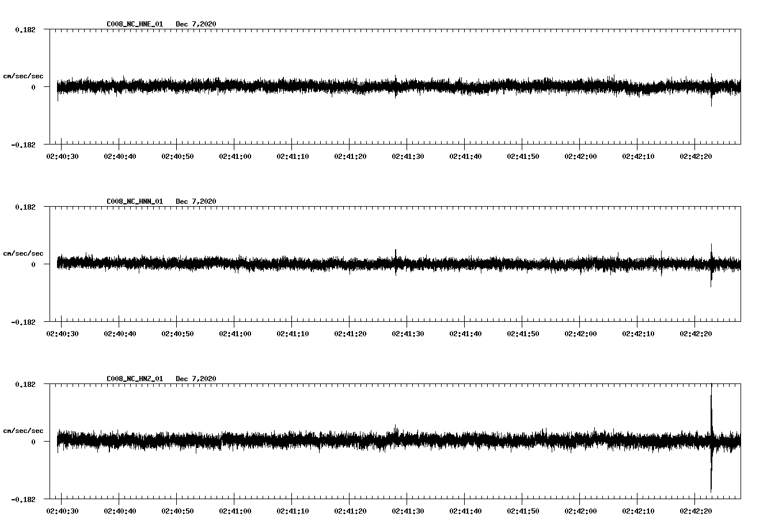
Task: Click the 02:41:30 time label on middle axis
Action: pos(408,332)
